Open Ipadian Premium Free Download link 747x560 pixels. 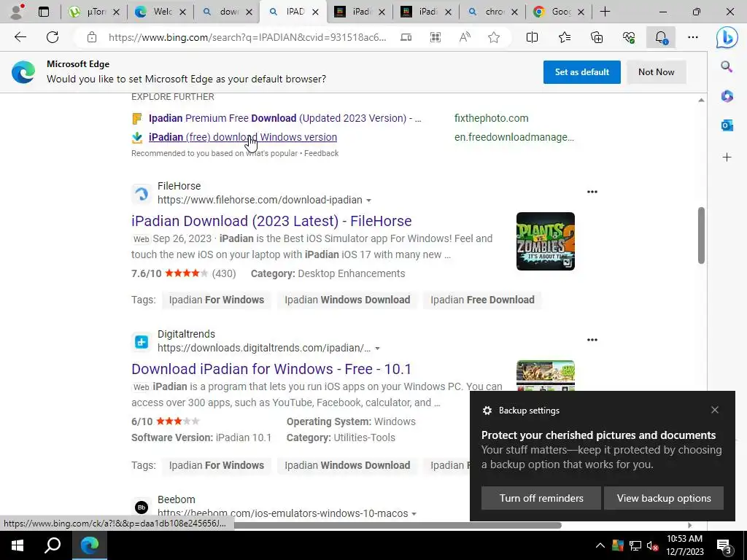point(285,118)
